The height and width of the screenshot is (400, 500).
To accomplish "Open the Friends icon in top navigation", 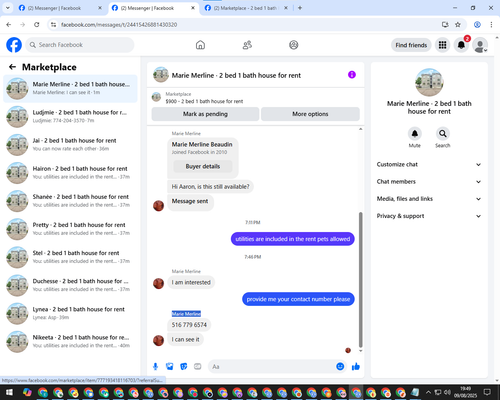I will [x=247, y=45].
